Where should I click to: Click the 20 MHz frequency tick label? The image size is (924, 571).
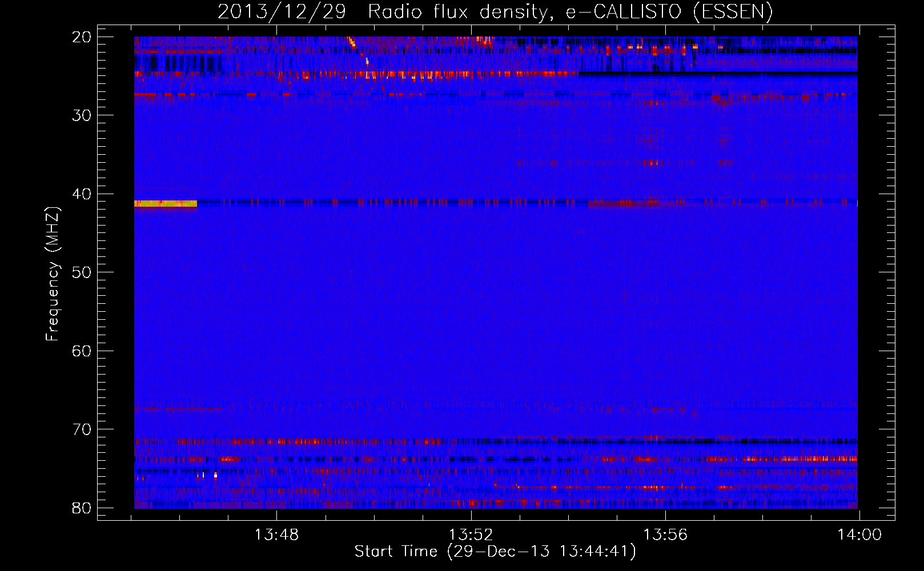82,37
